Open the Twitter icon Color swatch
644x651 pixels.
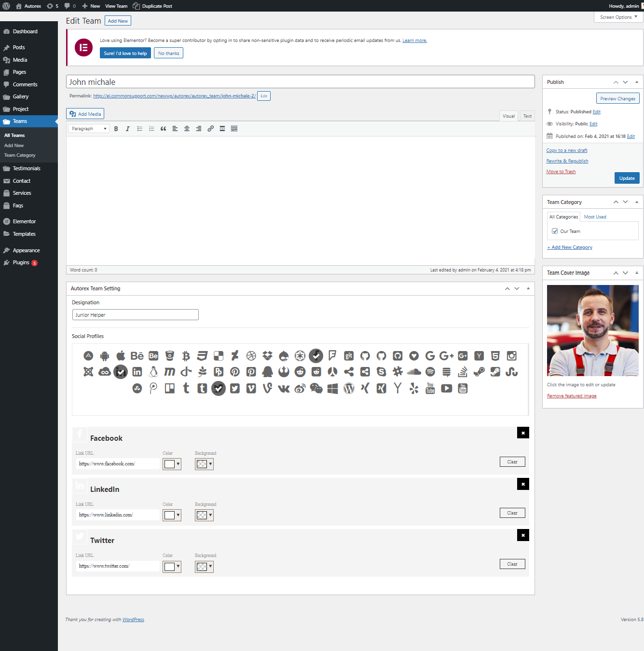[172, 567]
